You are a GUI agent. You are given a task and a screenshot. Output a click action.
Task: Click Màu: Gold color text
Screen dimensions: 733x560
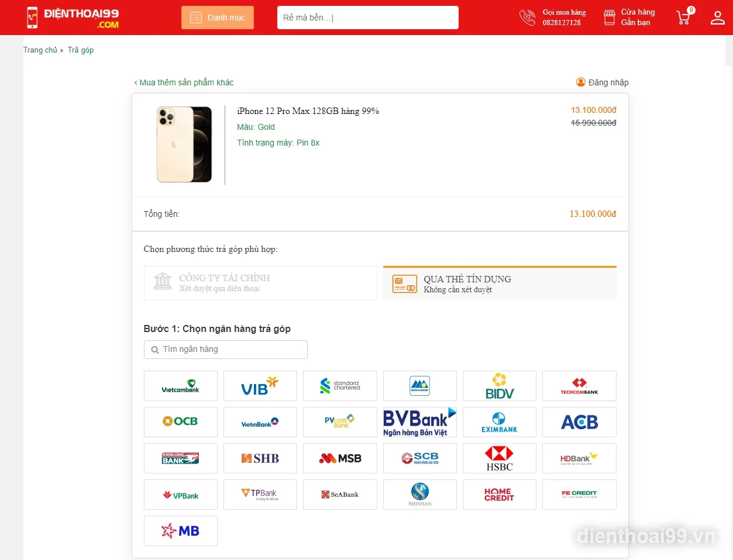256,127
